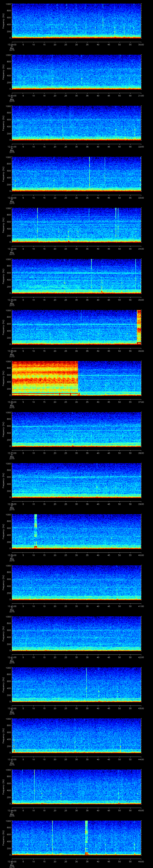Click the 12:44:00 start time label
The image size is (153, 868).
coord(12,810)
